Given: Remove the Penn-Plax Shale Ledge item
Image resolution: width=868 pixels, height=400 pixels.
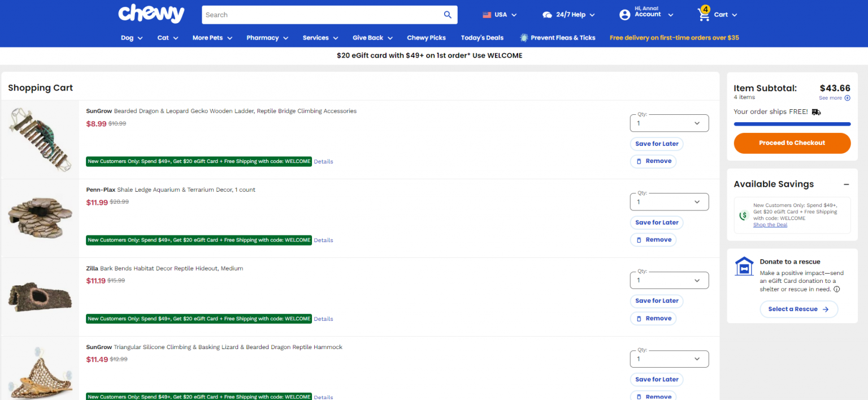Looking at the screenshot, I should pos(653,240).
